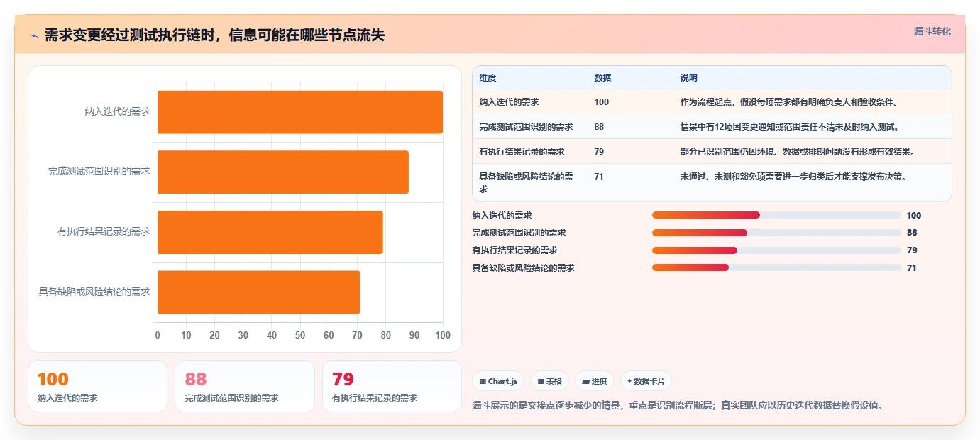
Task: Click the 纳入迭代的需求 y-axis label
Action: coord(117,111)
